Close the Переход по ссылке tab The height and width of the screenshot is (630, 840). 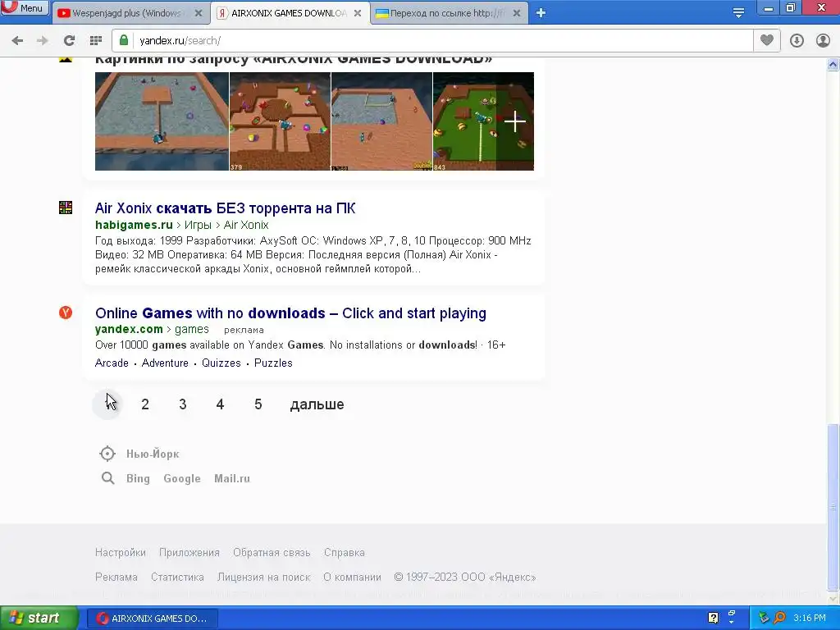point(517,13)
